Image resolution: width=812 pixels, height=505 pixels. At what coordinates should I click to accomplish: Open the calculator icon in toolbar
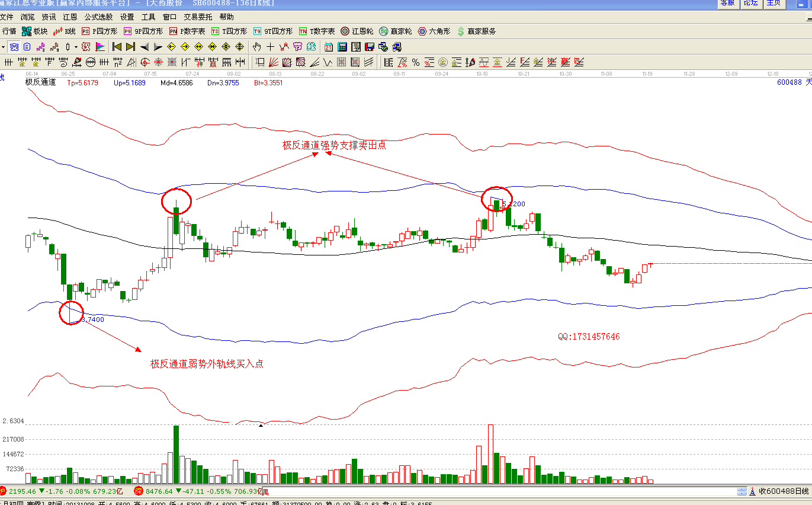[x=342, y=47]
